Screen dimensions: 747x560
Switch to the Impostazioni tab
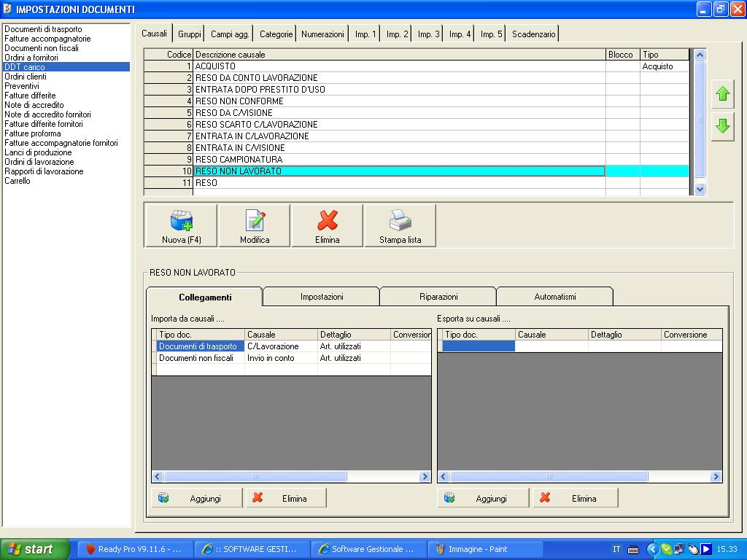[x=321, y=297]
